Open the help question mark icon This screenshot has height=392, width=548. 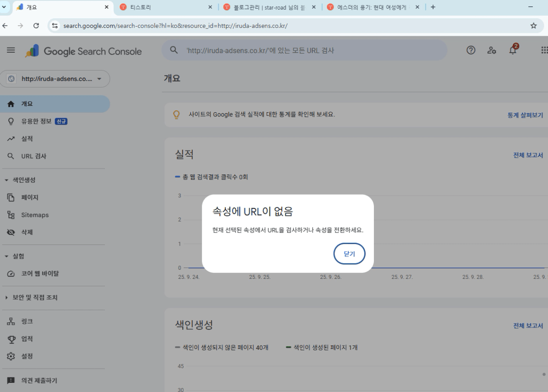point(470,50)
